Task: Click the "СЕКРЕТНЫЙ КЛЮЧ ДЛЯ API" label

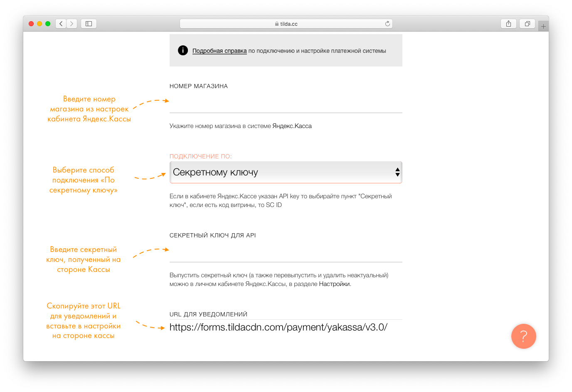Action: point(212,235)
